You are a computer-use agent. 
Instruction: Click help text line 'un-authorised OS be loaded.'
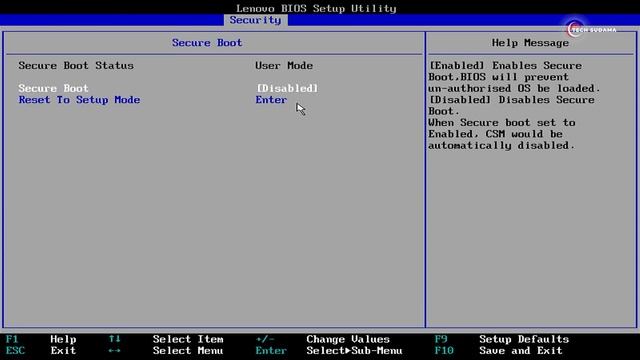click(514, 88)
